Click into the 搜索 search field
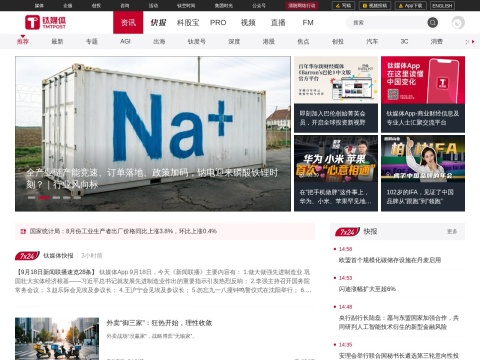 pyautogui.click(x=388, y=22)
